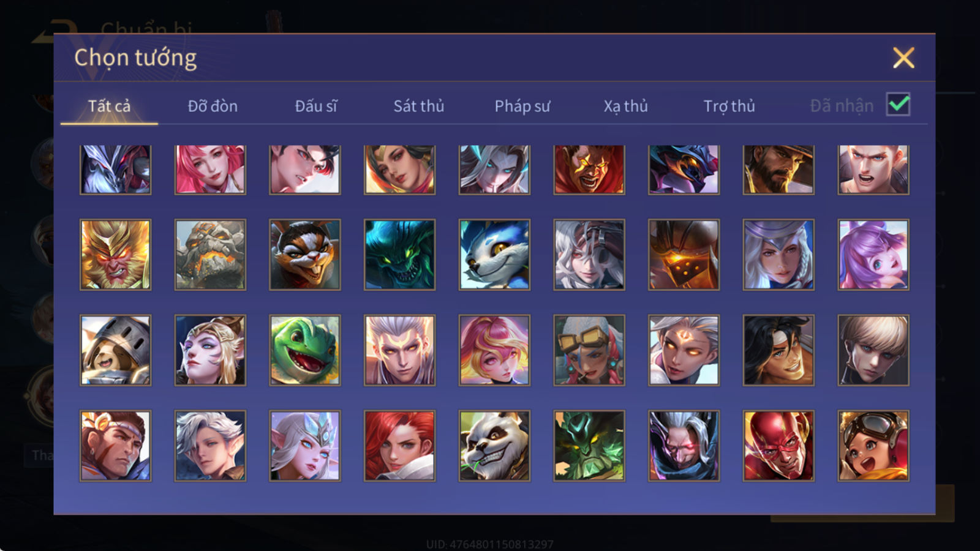Switch to the Đỡ đòn tab
Image resolution: width=980 pixels, height=551 pixels.
click(213, 106)
